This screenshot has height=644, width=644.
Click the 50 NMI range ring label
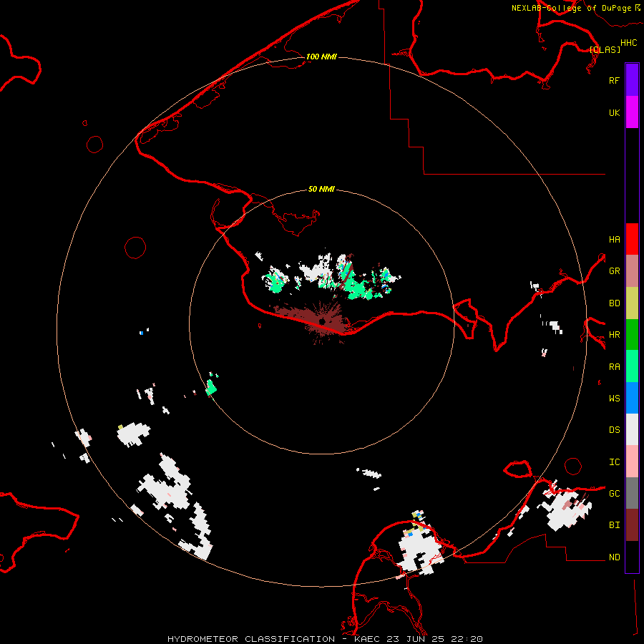pyautogui.click(x=321, y=189)
